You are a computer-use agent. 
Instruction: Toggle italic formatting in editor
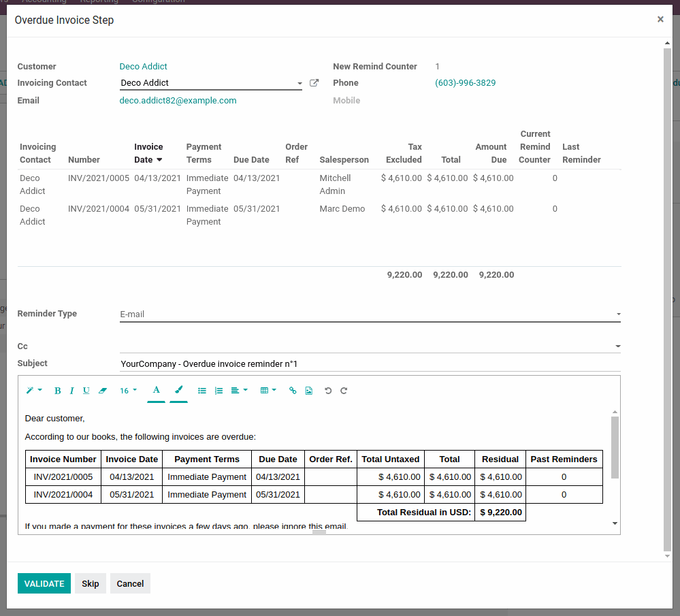pos(71,391)
